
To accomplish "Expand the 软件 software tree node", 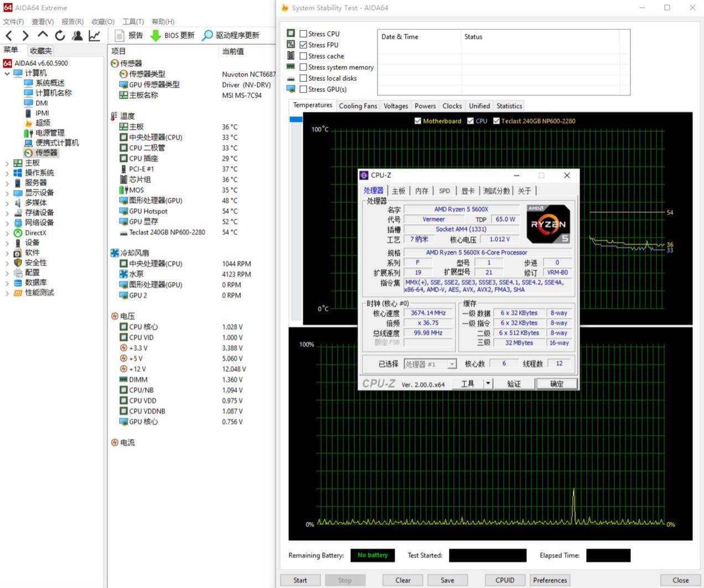I will pos(7,253).
